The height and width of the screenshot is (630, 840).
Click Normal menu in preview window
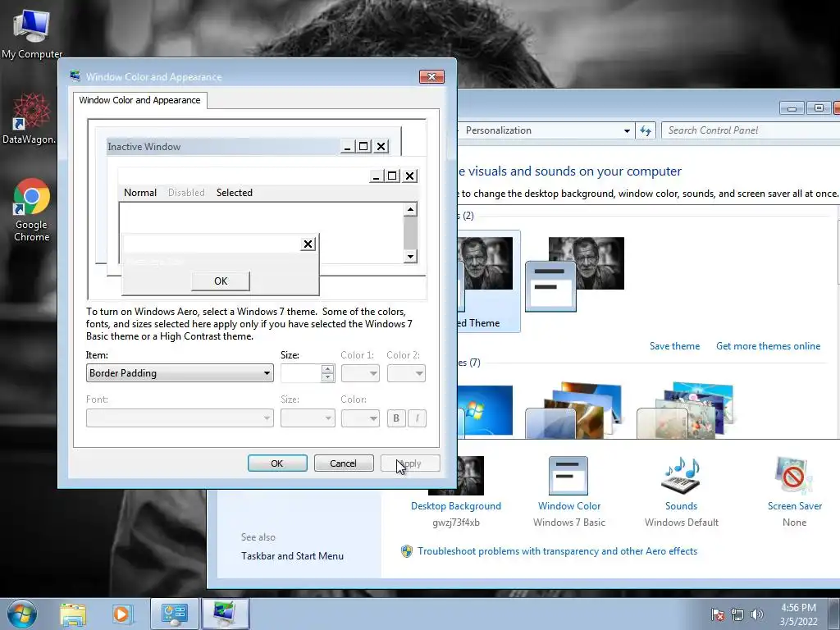(x=140, y=193)
